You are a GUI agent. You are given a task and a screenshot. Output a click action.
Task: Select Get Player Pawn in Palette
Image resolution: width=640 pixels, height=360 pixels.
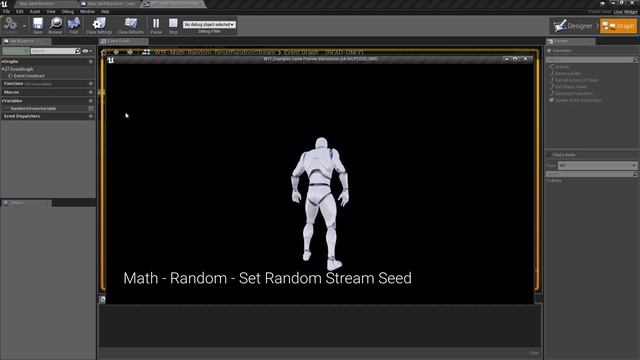coord(571,87)
